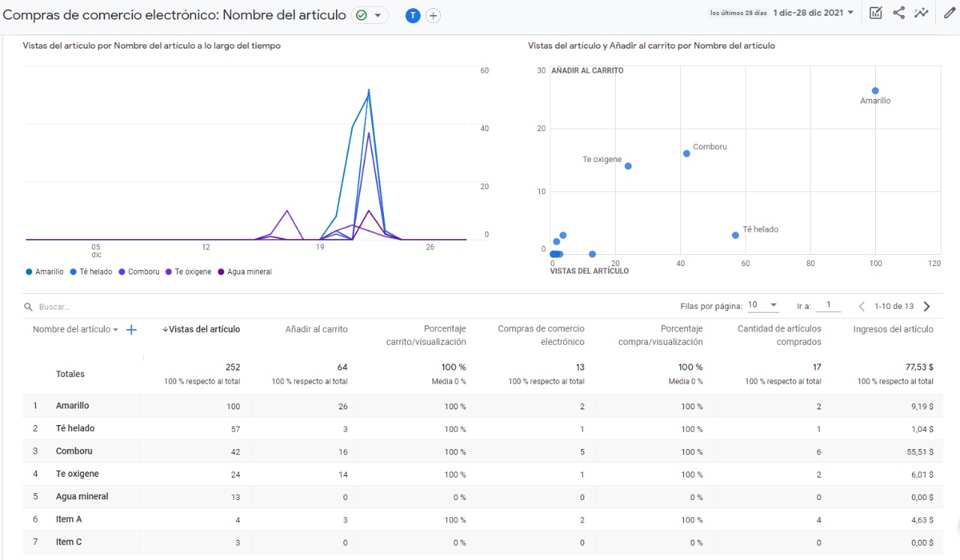Click Te oxigene legend entry

(188, 272)
